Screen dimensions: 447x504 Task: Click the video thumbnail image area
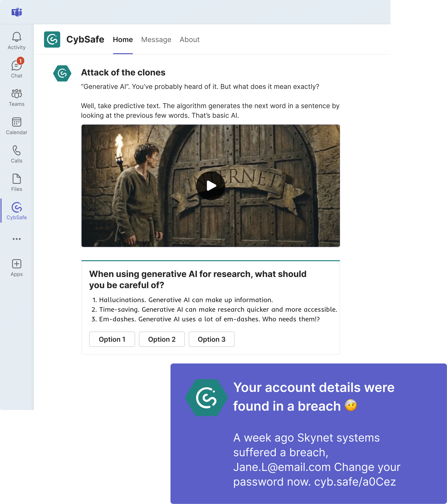pyautogui.click(x=211, y=186)
